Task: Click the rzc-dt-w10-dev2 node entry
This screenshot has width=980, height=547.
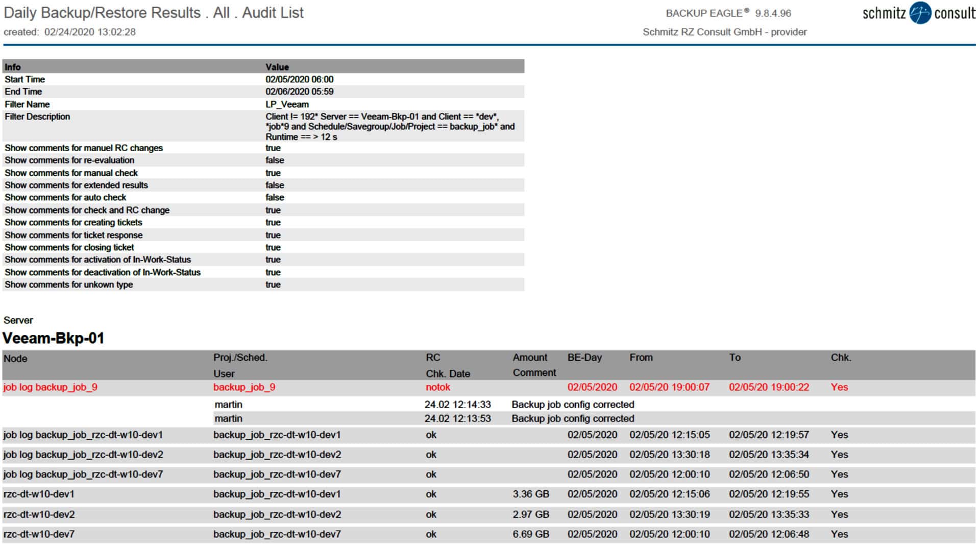Action: (x=39, y=514)
